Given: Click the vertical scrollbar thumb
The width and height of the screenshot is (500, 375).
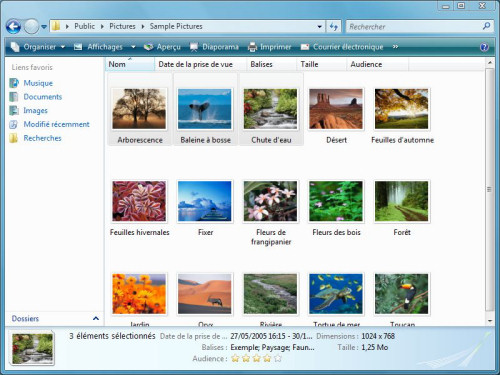Looking at the screenshot, I should pos(489,190).
